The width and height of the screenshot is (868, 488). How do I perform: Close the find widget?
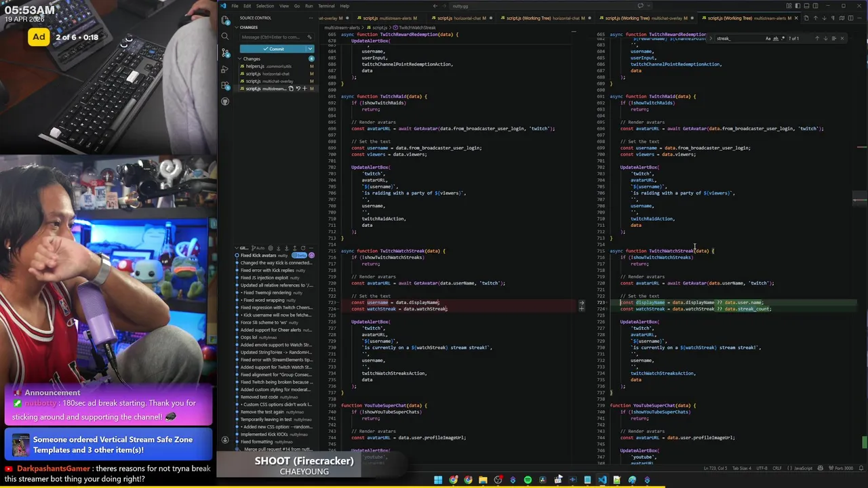pyautogui.click(x=842, y=39)
